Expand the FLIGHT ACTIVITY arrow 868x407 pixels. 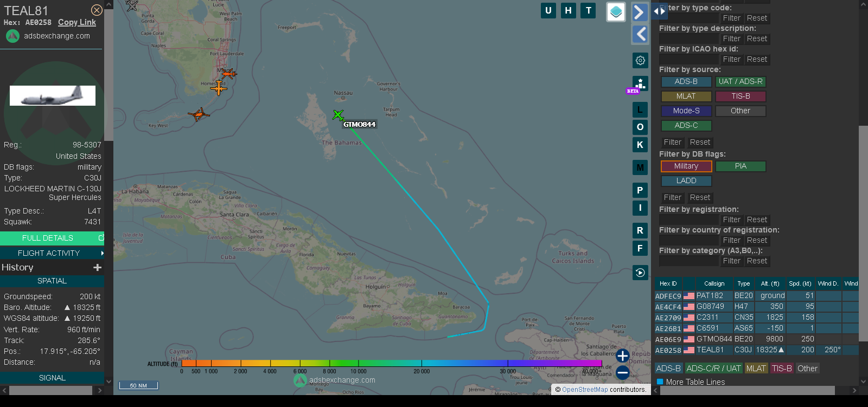(102, 253)
